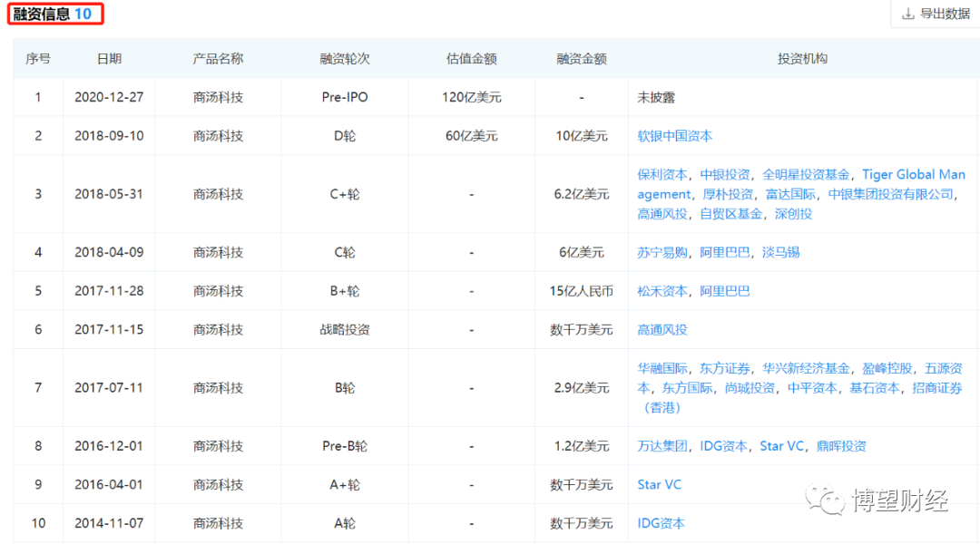The image size is (980, 544).
Task: Open the 中银集团投资有限公司 link
Action: pos(891,194)
